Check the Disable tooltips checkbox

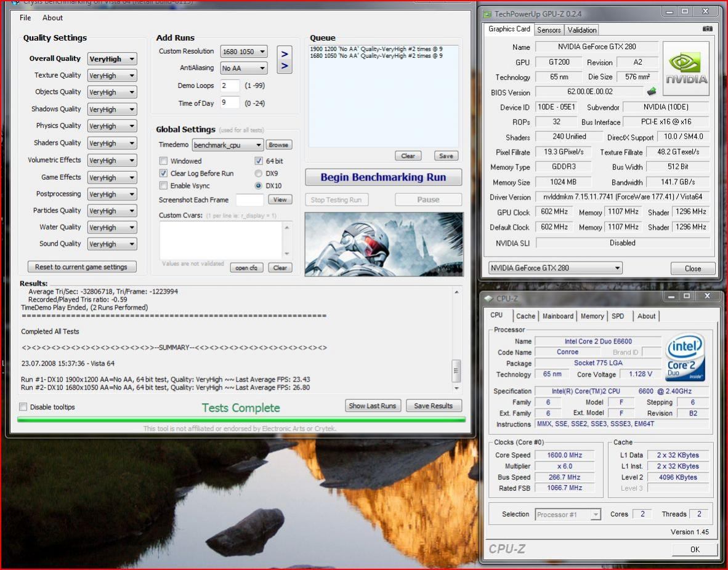tap(23, 407)
